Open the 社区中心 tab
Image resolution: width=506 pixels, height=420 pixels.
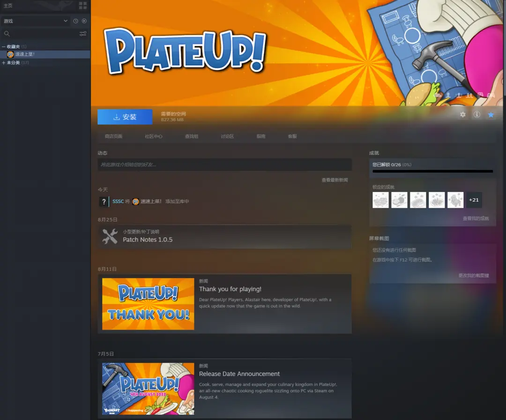pyautogui.click(x=154, y=136)
